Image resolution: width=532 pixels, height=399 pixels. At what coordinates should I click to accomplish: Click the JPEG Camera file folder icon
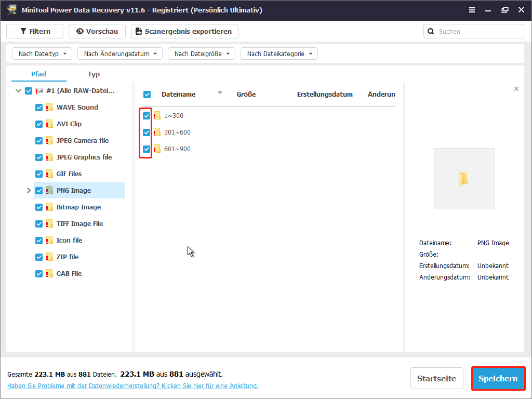point(49,140)
